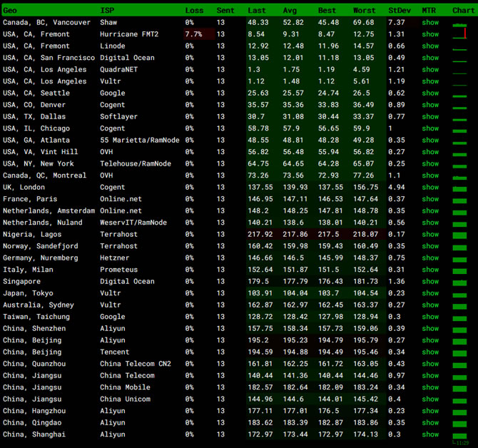The height and width of the screenshot is (448, 478).
Task: Select the China Telecom CN2 ISP cell
Action: coord(136,364)
